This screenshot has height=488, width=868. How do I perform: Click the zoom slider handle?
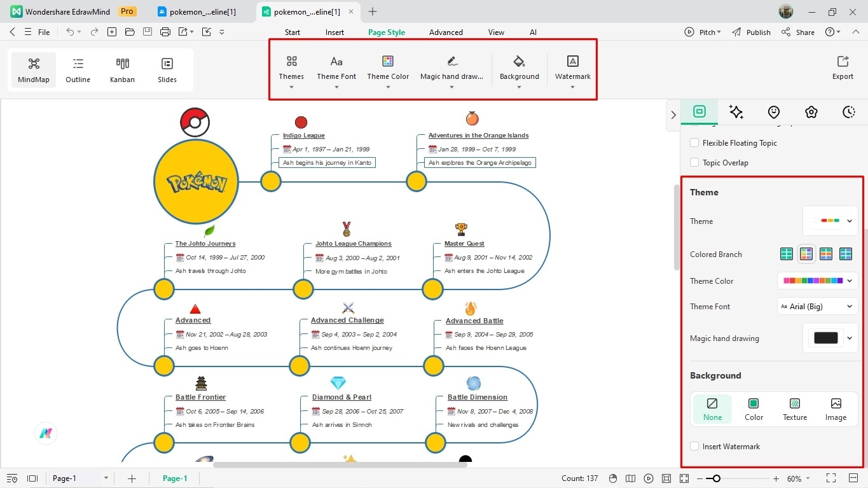point(717,478)
